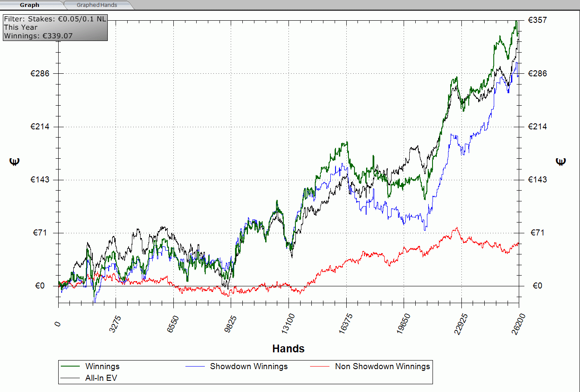Viewport: 580px width, 392px height.
Task: Select the Showdown Winnings legend entry
Action: click(x=249, y=367)
